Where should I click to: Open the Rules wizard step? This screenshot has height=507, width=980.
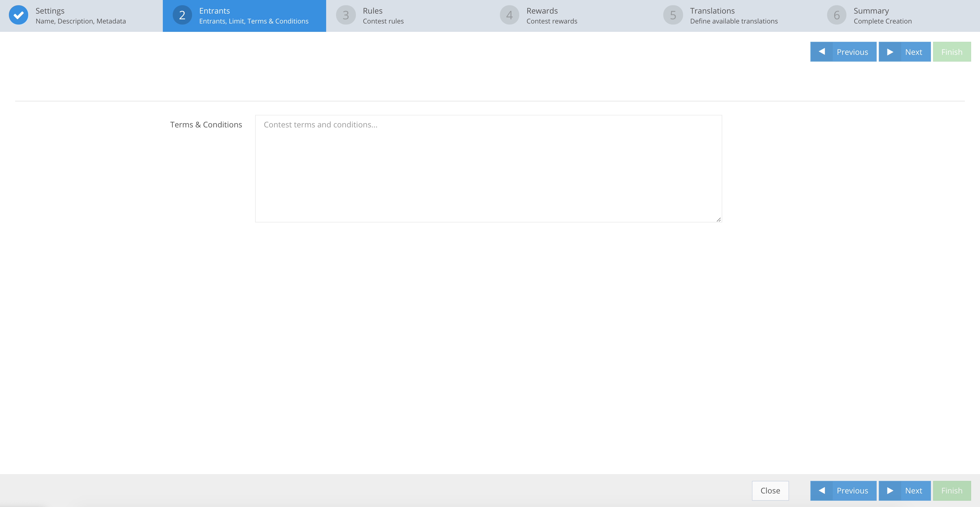tap(408, 16)
